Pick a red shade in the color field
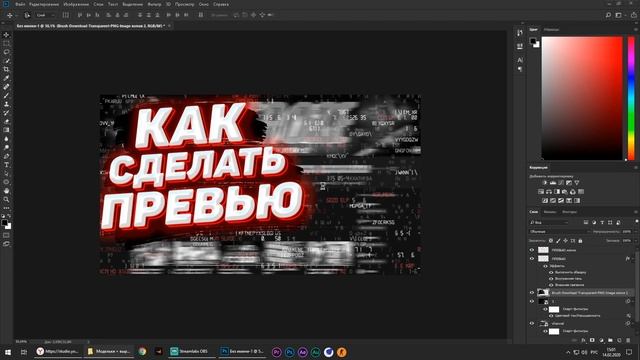This screenshot has height=360, width=640. pyautogui.click(x=582, y=98)
